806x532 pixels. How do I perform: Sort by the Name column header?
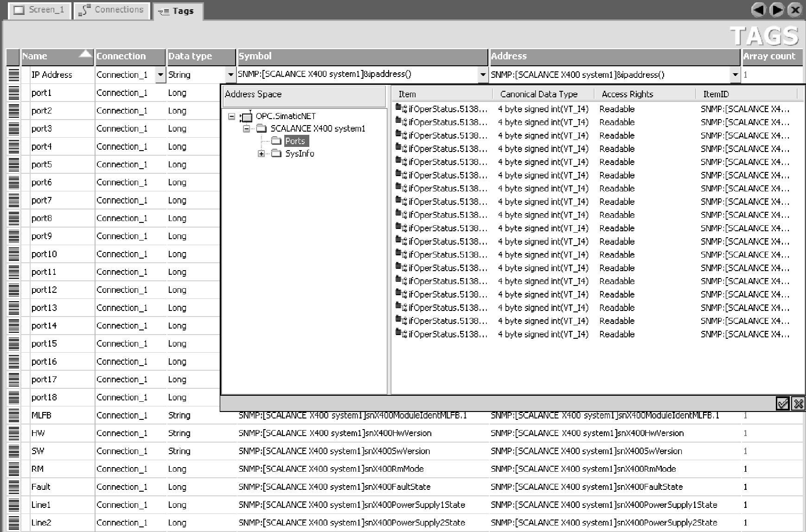tap(57, 57)
